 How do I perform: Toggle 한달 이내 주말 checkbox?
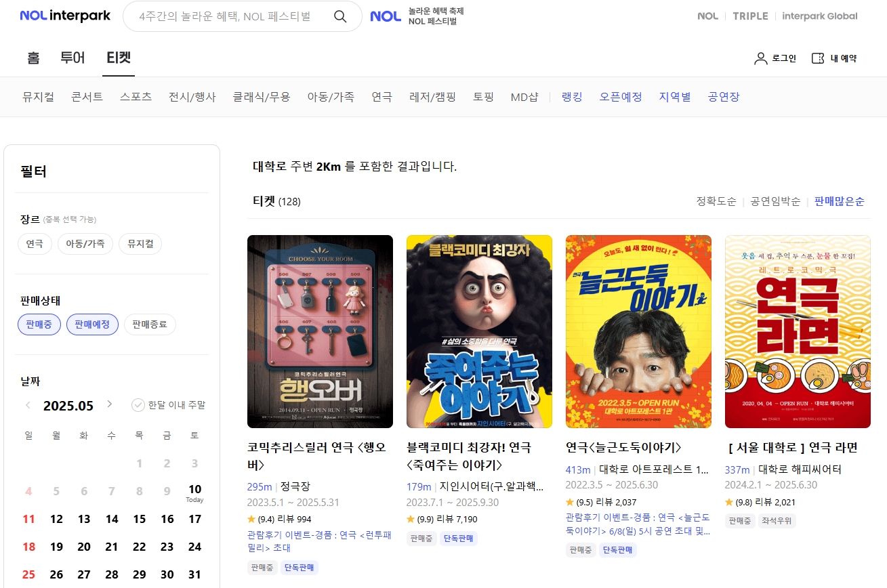point(138,405)
